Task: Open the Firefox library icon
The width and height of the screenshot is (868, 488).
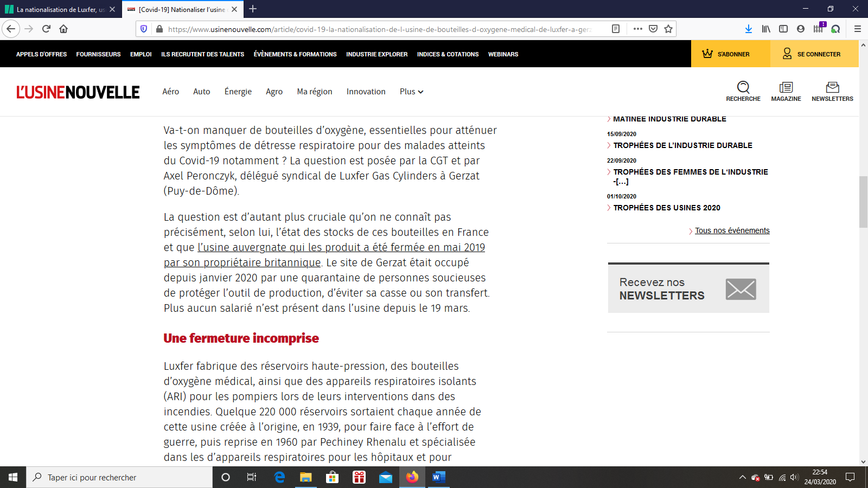Action: (766, 29)
